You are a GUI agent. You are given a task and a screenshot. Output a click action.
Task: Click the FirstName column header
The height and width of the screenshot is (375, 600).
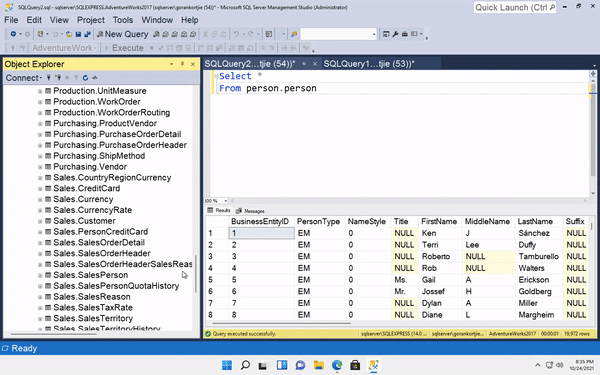440,221
